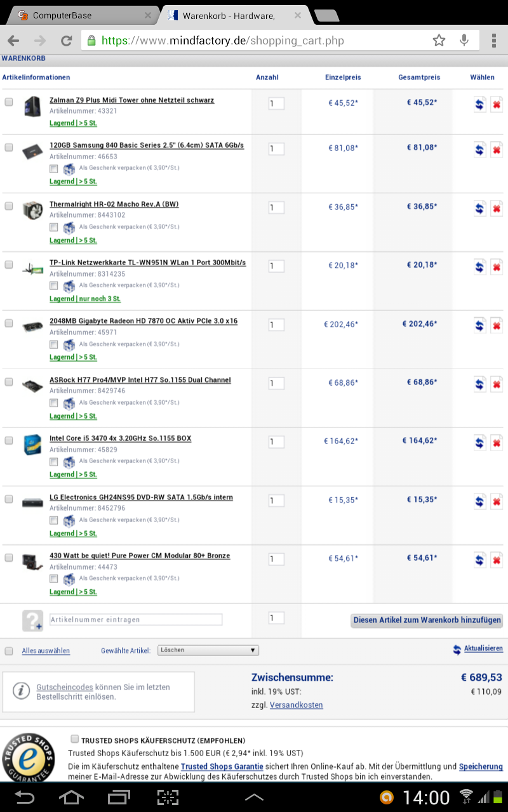Delete LG DVD-RW drive from cart
The width and height of the screenshot is (508, 812).
pos(497,501)
